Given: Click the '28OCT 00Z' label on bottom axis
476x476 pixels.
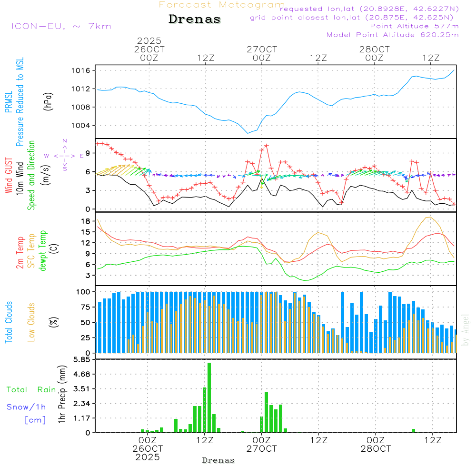Looking at the screenshot, I should click(375, 444).
